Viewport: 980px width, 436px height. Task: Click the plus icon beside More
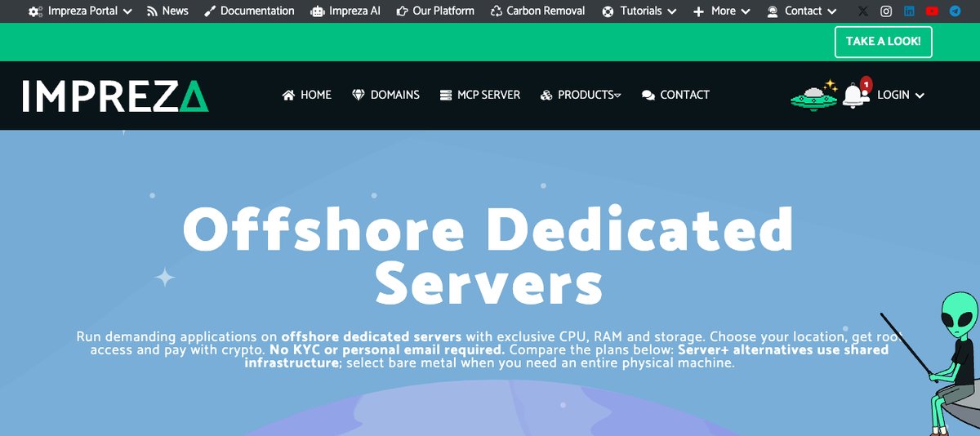pyautogui.click(x=698, y=11)
